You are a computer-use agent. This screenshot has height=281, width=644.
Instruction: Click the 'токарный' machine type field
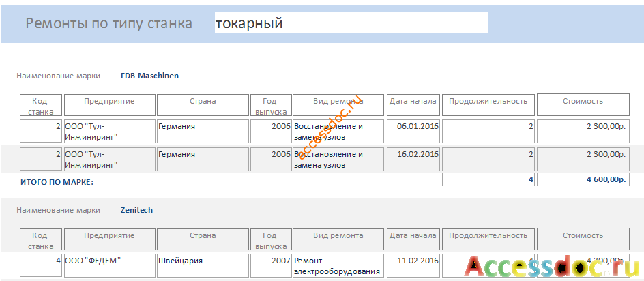pos(351,23)
